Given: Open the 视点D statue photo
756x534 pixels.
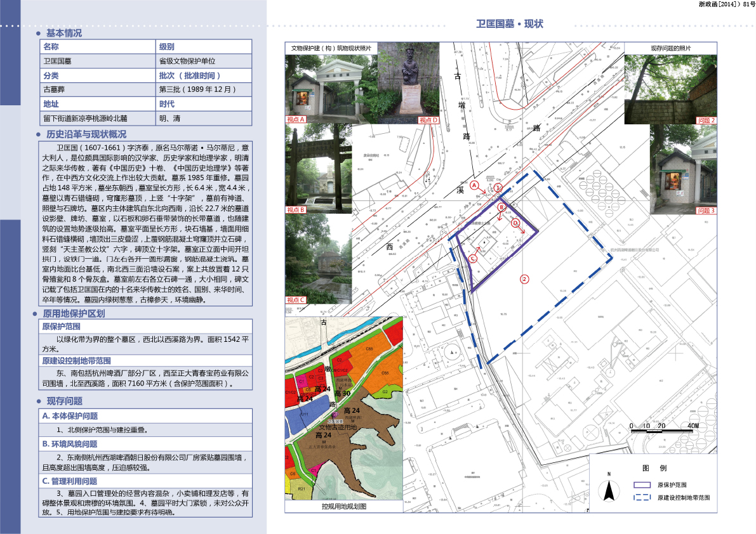Looking at the screenshot, I should [x=409, y=88].
